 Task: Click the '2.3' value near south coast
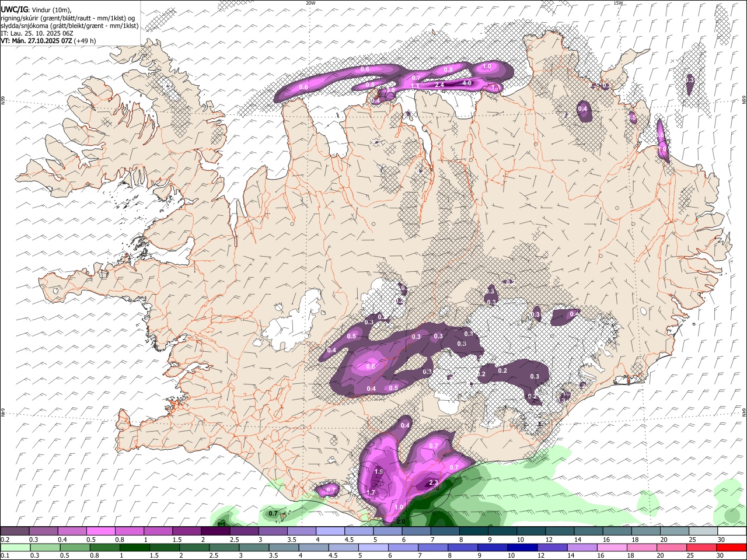(434, 483)
